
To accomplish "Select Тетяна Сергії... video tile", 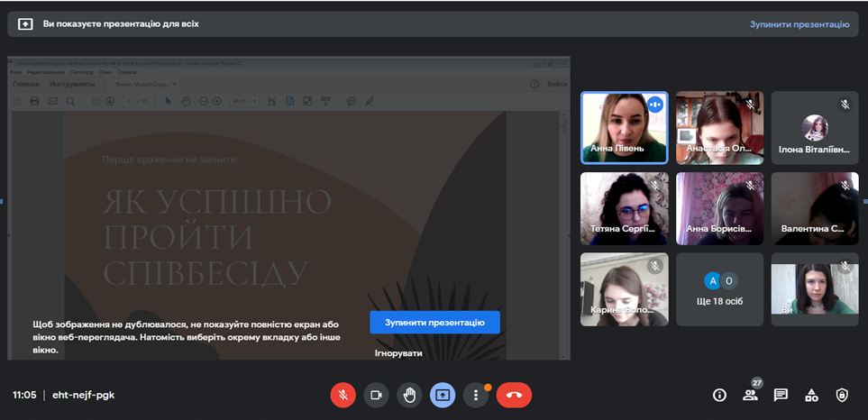I will pos(625,208).
